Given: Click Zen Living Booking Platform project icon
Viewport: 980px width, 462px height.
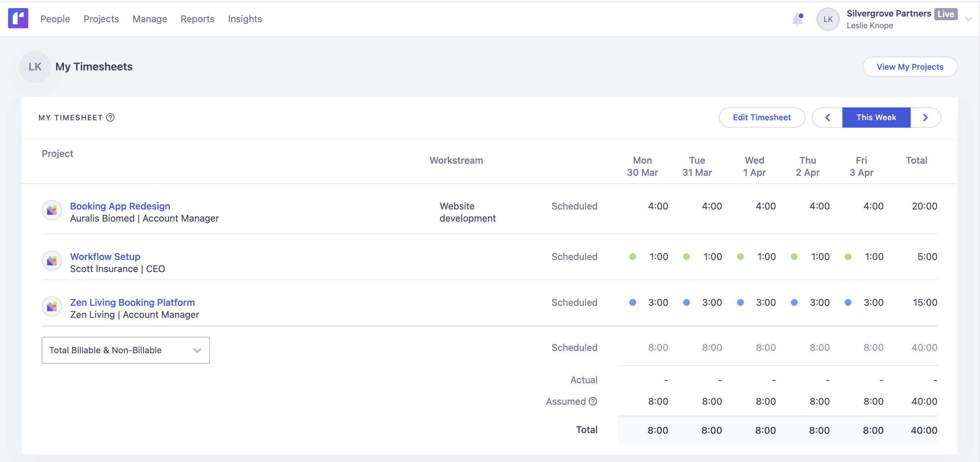Looking at the screenshot, I should click(52, 306).
